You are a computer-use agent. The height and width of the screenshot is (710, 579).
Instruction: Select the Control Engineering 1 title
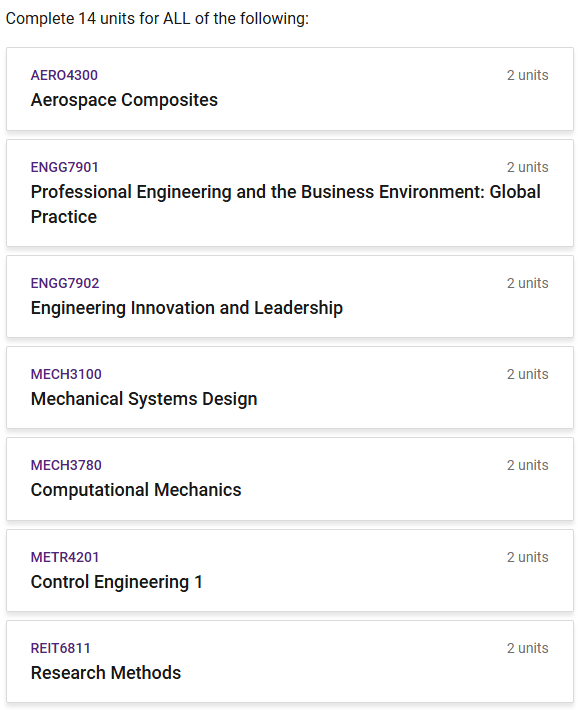coord(116,582)
